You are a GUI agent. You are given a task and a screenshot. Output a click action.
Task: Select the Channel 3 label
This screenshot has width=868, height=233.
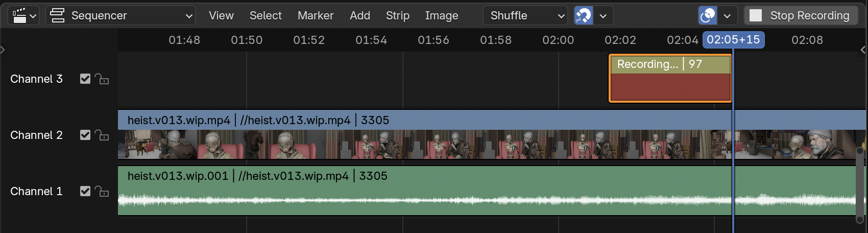(x=36, y=79)
